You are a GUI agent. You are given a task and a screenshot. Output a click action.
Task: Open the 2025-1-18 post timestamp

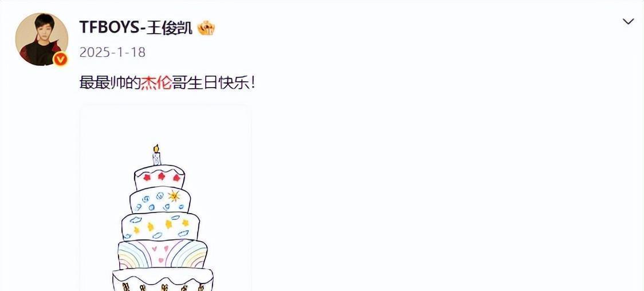pos(112,52)
